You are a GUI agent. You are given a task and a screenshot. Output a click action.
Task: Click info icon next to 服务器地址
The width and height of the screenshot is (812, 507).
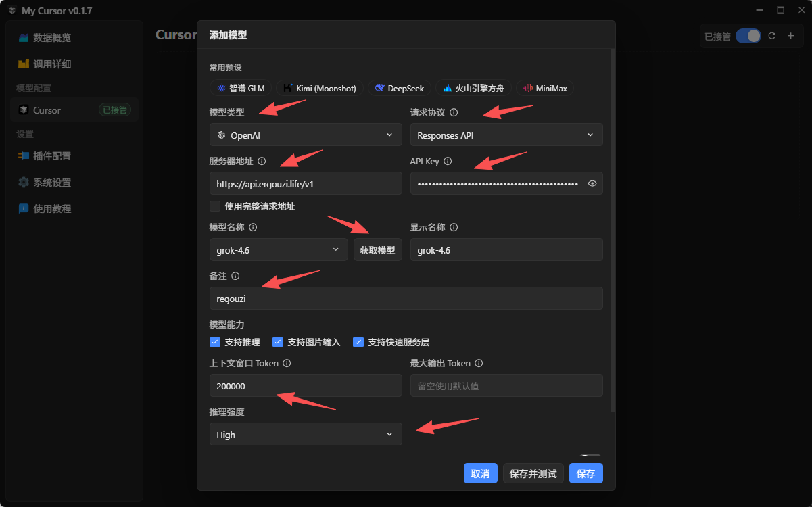pyautogui.click(x=262, y=161)
